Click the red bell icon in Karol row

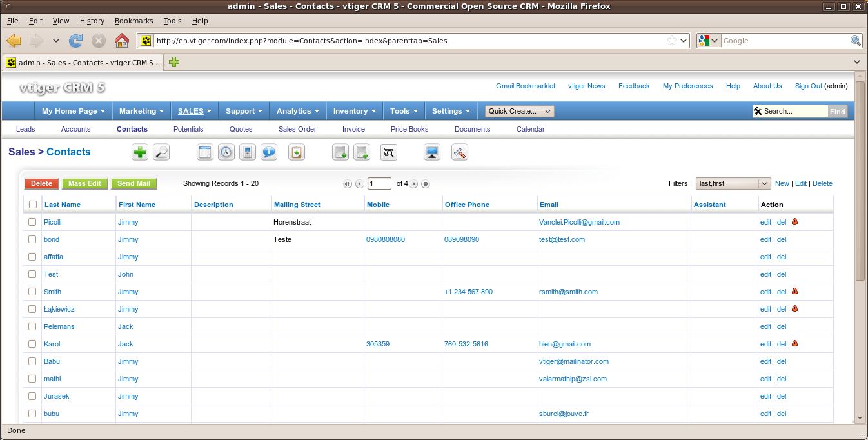click(794, 343)
